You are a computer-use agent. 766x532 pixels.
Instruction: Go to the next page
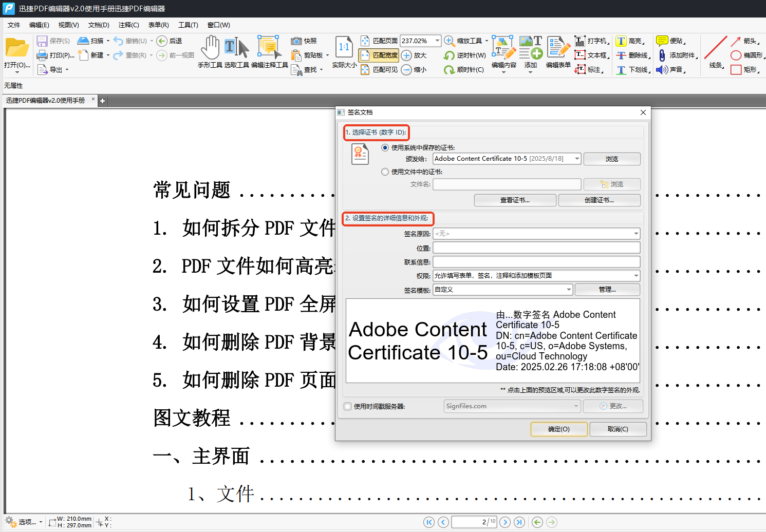click(x=505, y=522)
